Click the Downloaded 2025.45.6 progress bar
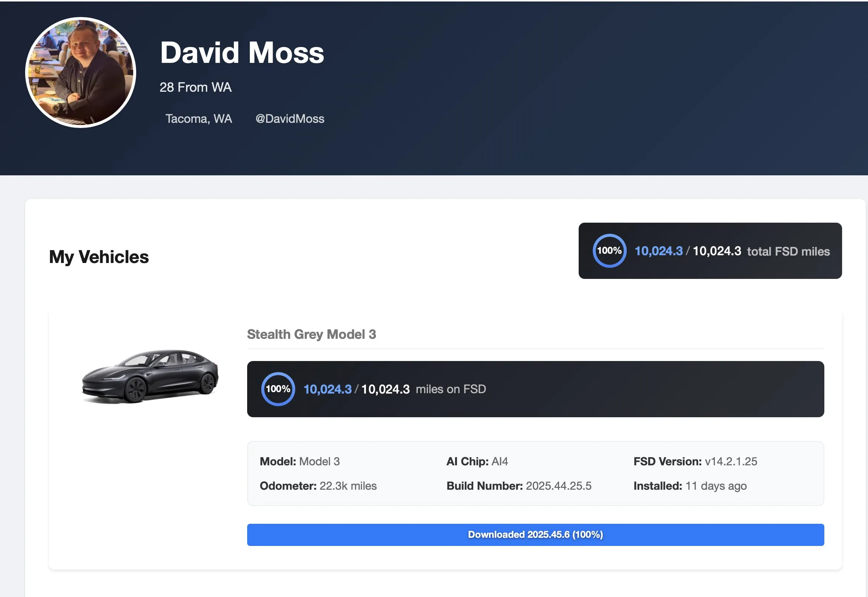 (535, 534)
